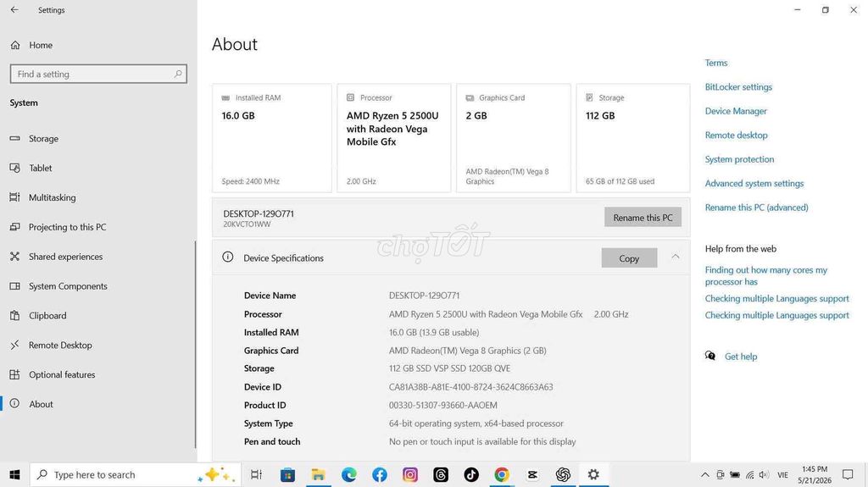Viewport: 868px width, 487px height.
Task: Click the Rename this PC button
Action: point(643,218)
